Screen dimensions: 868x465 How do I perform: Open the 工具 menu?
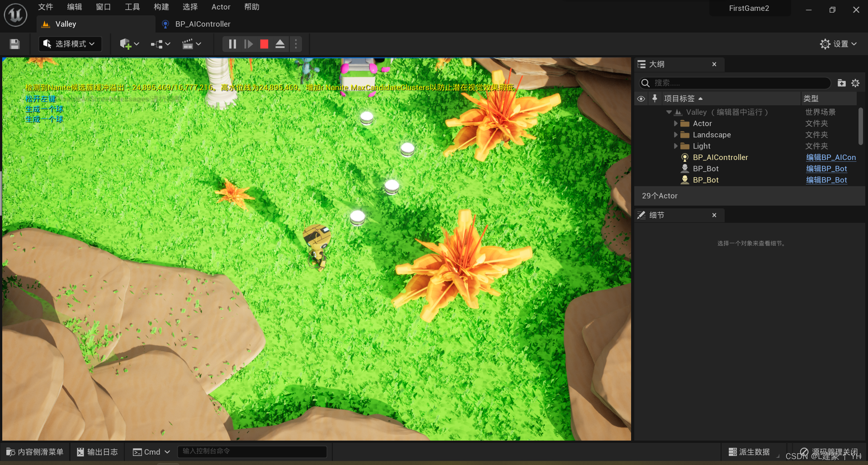click(x=132, y=7)
